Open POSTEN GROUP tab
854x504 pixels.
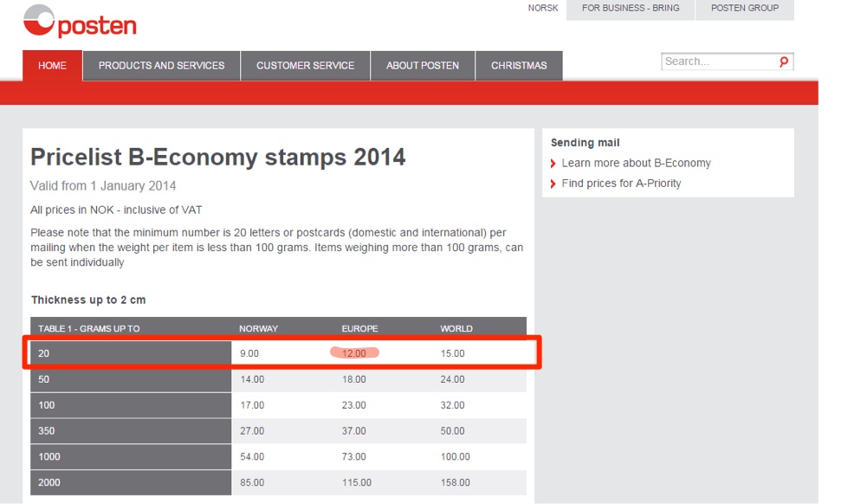click(x=745, y=9)
